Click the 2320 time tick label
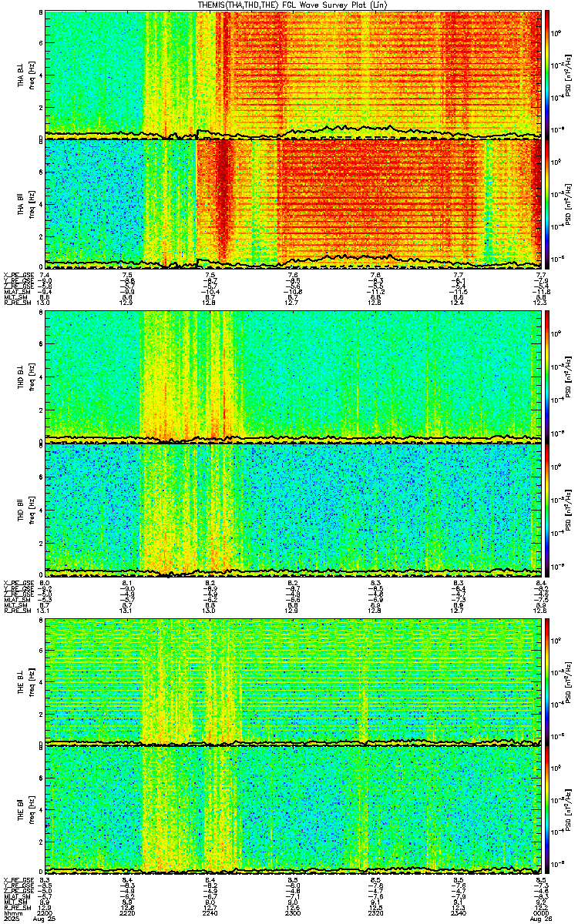Screen dimensions: 578x924 [376, 912]
